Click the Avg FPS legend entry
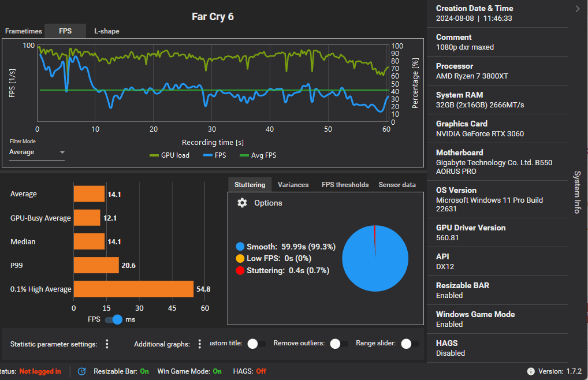The height and width of the screenshot is (380, 588). point(258,155)
